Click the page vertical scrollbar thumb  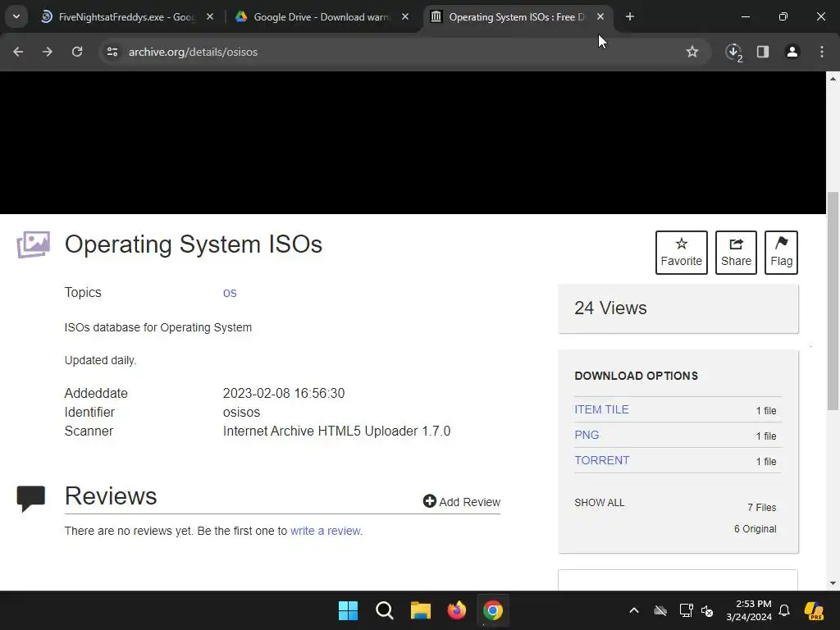pos(833,301)
